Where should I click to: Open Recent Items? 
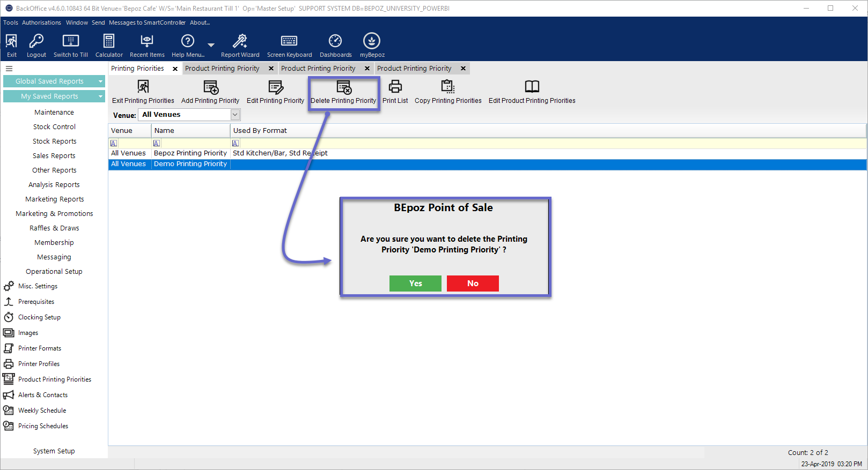[x=147, y=46]
